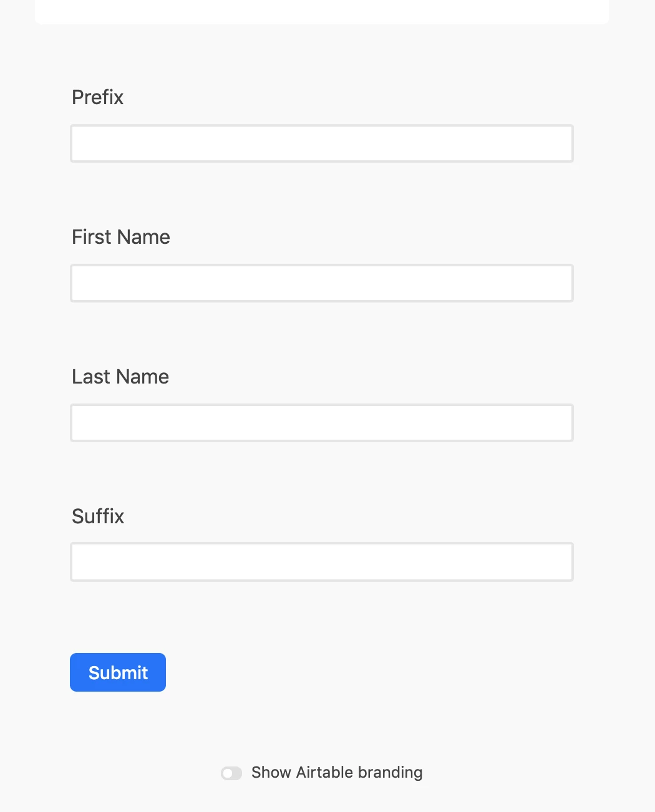Click the Suffix label heading
The height and width of the screenshot is (812, 655).
(98, 516)
